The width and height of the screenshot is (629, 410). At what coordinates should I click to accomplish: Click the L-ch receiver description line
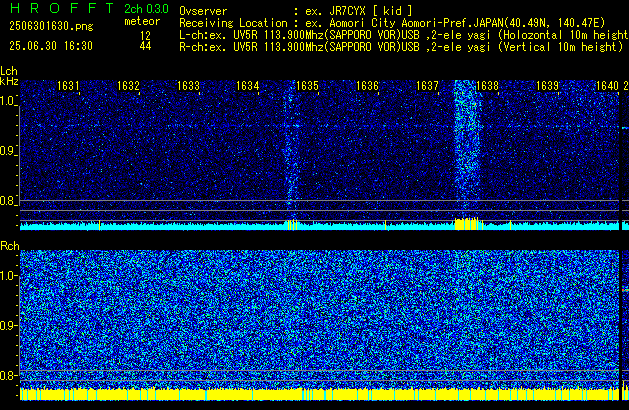[404, 35]
